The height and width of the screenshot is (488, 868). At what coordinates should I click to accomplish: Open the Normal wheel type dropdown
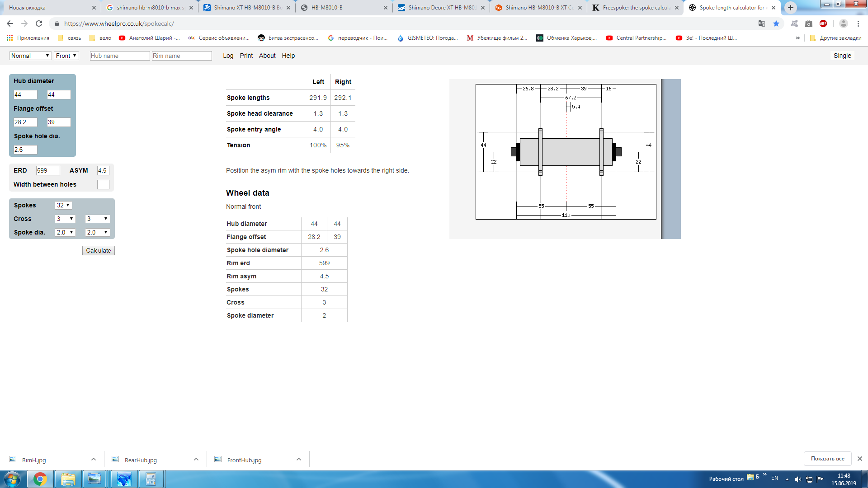tap(30, 56)
